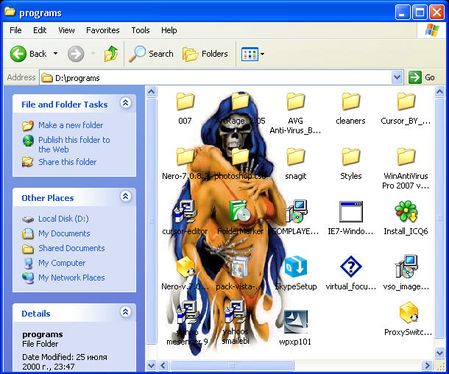This screenshot has width=449, height=374.
Task: Select the virtual_focu file icon
Action: [x=351, y=267]
